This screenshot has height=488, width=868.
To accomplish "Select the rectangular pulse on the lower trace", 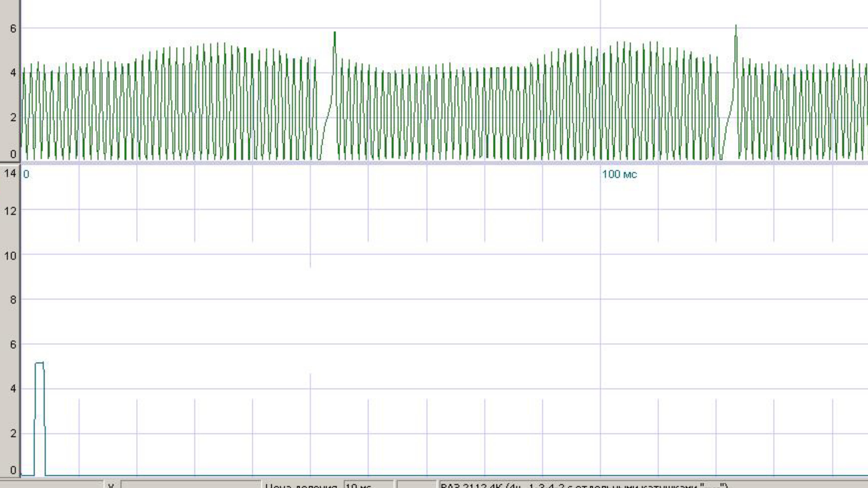I will (x=39, y=419).
